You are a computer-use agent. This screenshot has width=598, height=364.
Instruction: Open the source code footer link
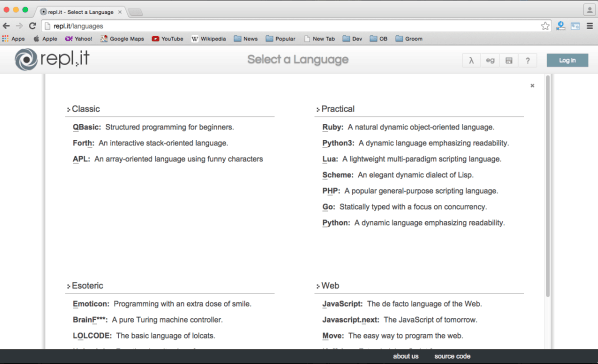coord(452,356)
